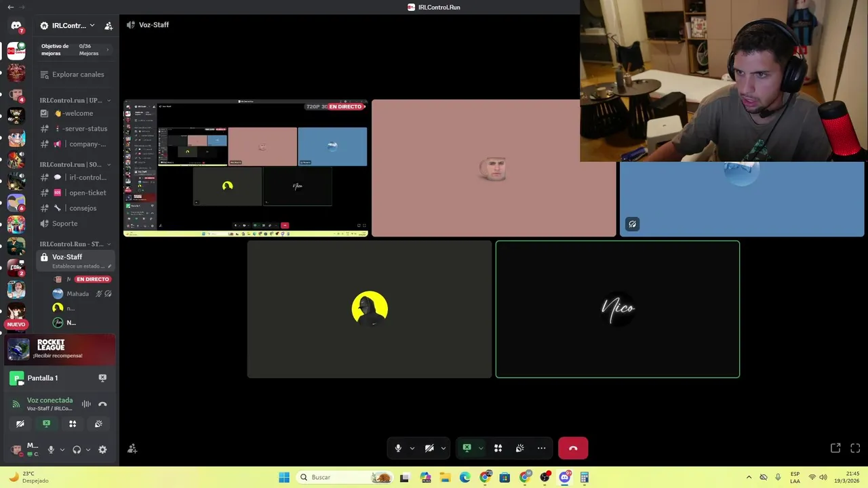Screen dimensions: 868x488
Task: Toggle camera in the sidebar voice panel
Action: [20, 424]
